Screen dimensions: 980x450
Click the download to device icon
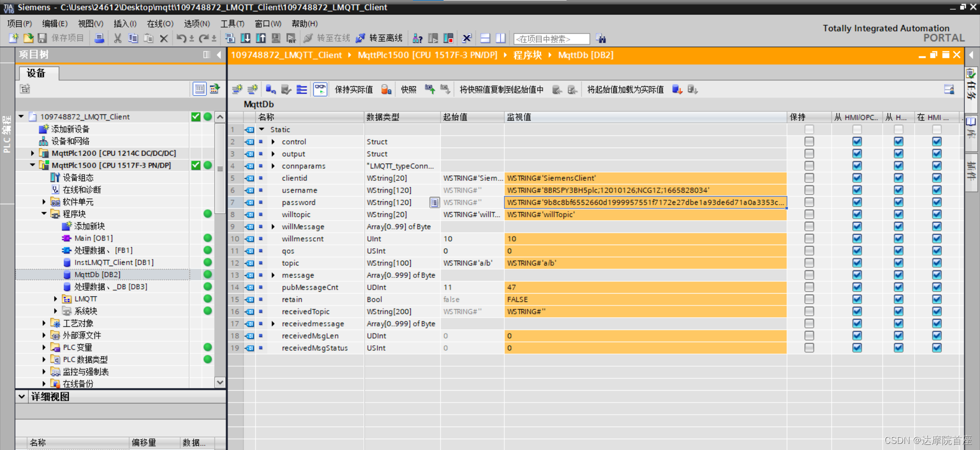click(246, 38)
